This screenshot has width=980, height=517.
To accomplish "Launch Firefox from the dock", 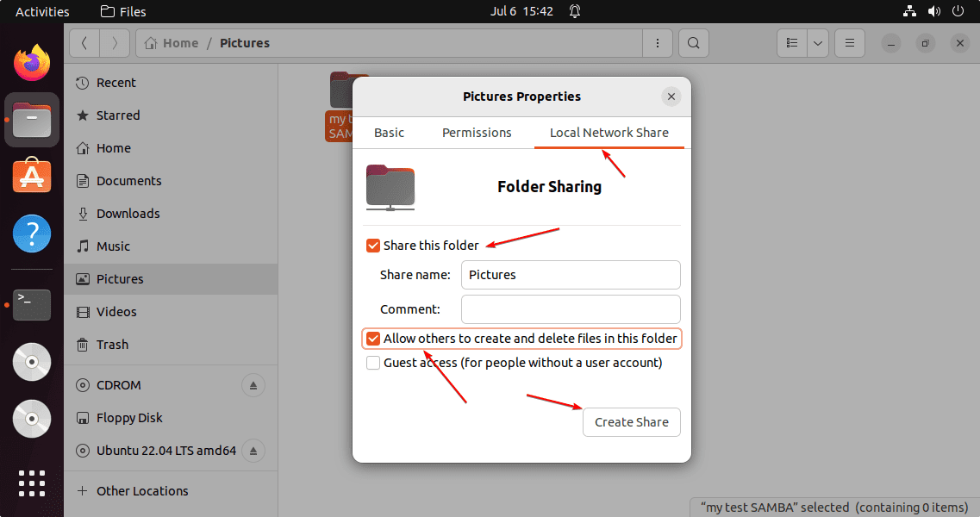I will (x=32, y=62).
